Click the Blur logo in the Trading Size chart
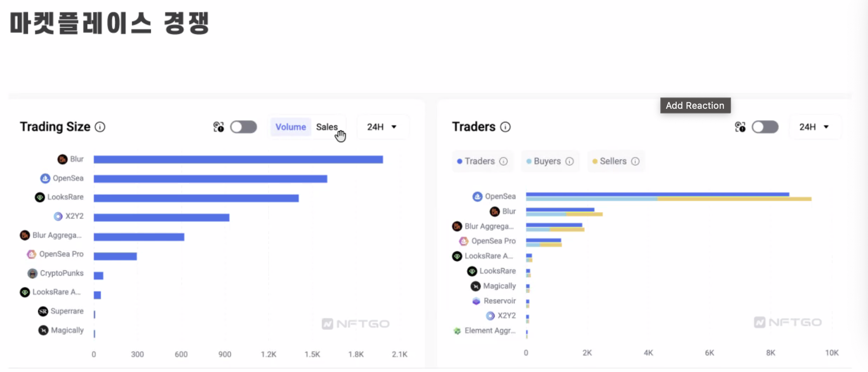The width and height of the screenshot is (868, 372). (x=62, y=159)
